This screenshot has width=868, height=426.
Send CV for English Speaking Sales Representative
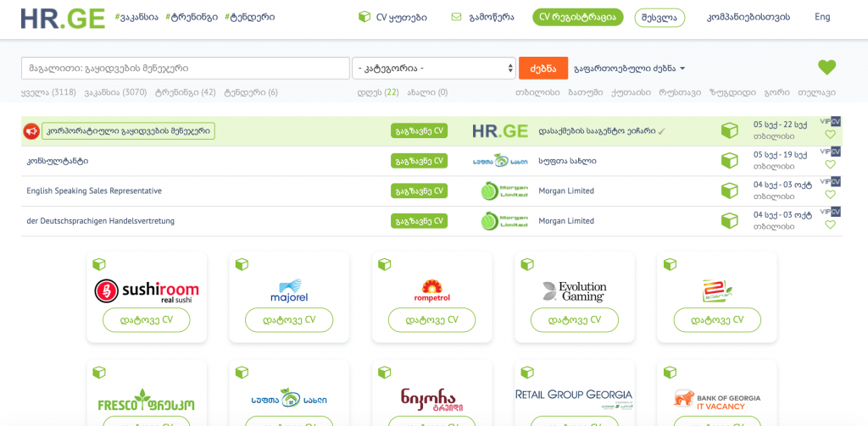pos(419,191)
